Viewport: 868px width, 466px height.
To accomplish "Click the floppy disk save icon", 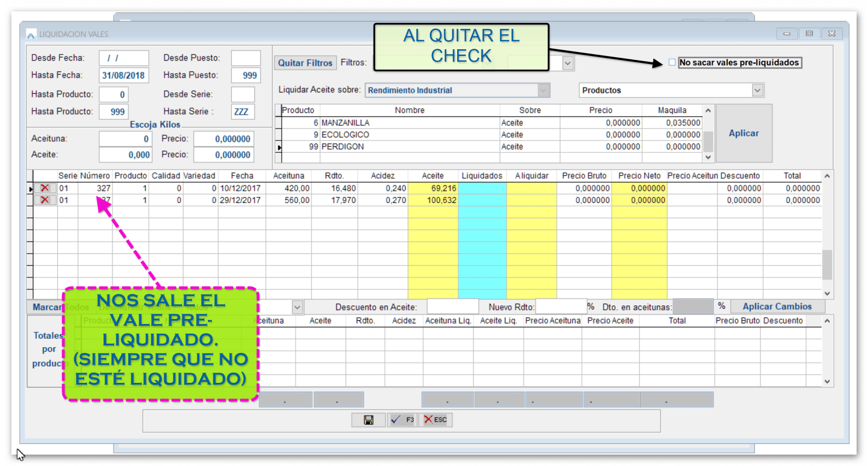I will 368,420.
